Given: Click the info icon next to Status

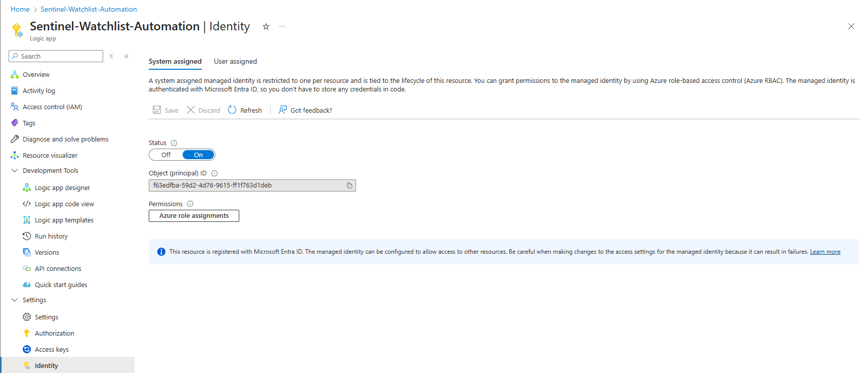Looking at the screenshot, I should (174, 143).
